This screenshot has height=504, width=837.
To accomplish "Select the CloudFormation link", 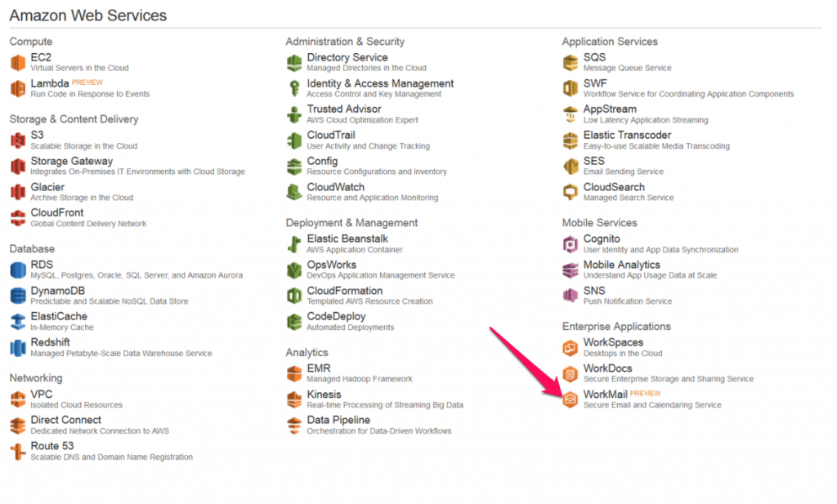I will click(345, 291).
